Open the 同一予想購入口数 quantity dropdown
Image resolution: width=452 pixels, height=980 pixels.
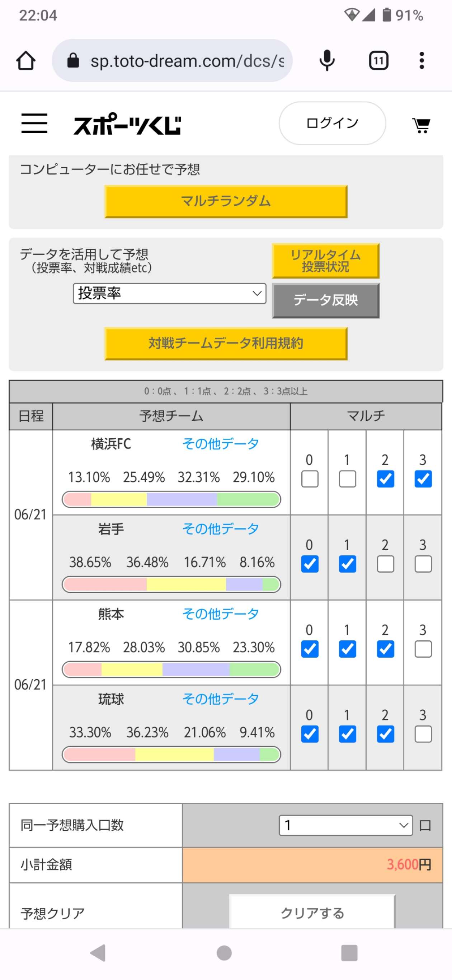346,825
